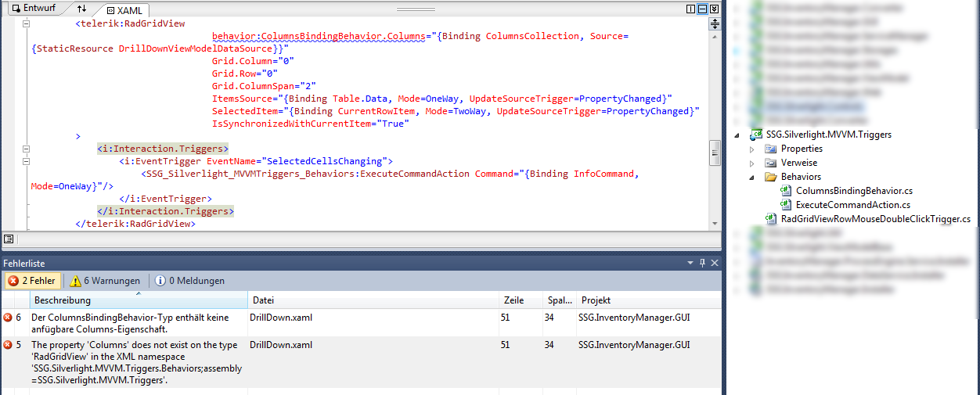980x395 pixels.
Task: Expand the Verweise references node
Action: tap(752, 163)
